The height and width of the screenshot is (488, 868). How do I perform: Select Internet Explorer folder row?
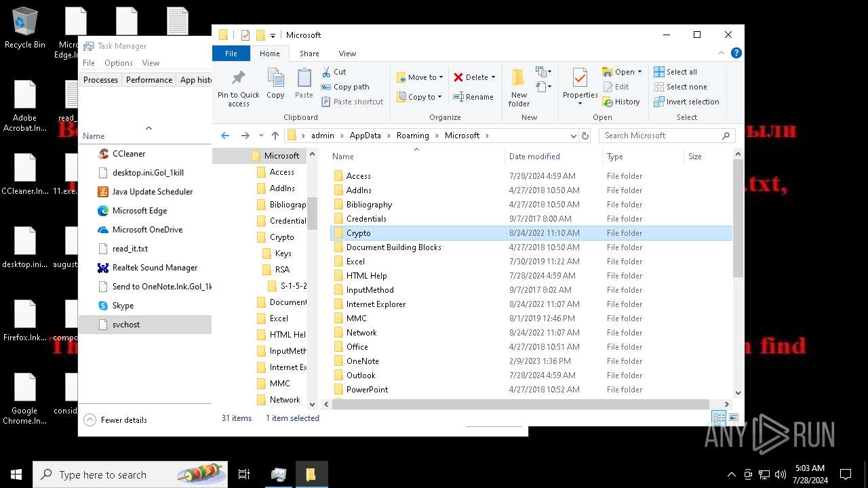point(532,304)
